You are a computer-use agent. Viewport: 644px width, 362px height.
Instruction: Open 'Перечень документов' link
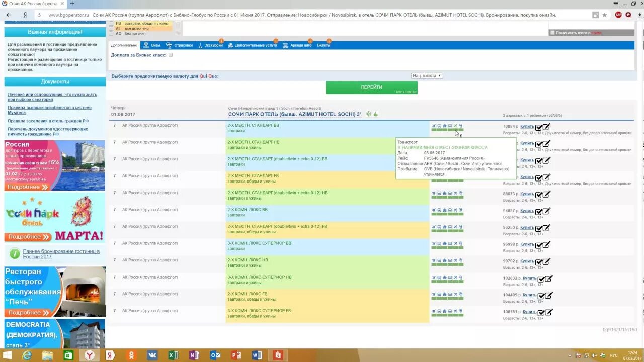point(48,131)
